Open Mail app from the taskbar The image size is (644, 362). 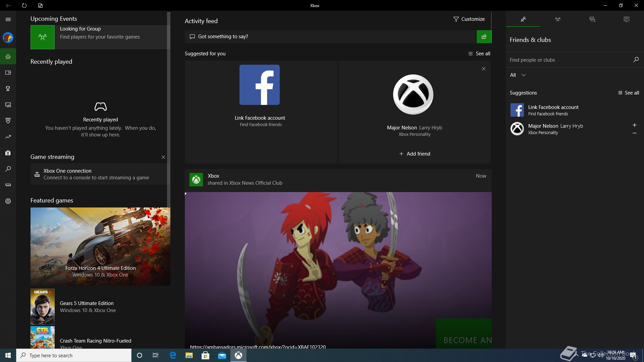coord(222,355)
